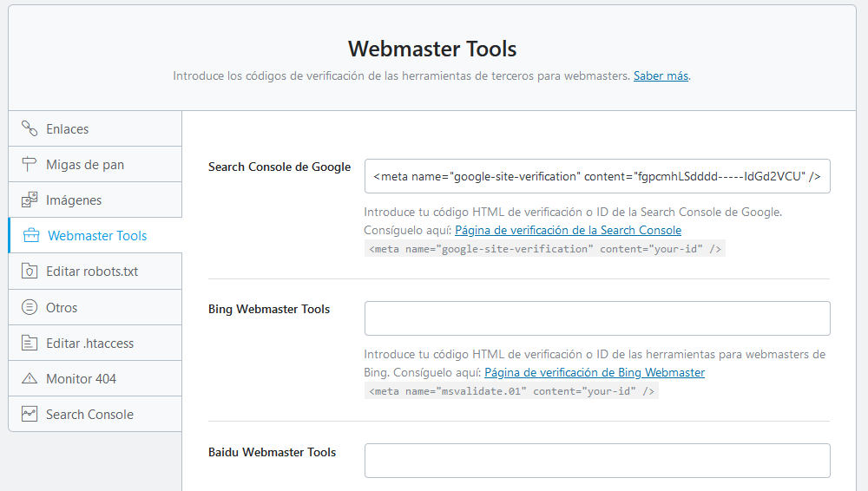Switch to the Migas de pan tab
Viewport: 868px width, 491px height.
95,165
